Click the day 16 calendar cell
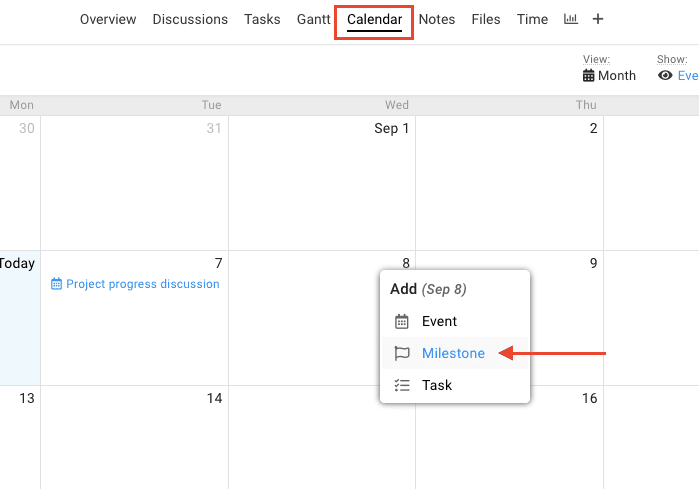Viewport: 699px width, 489px height. coord(510,437)
